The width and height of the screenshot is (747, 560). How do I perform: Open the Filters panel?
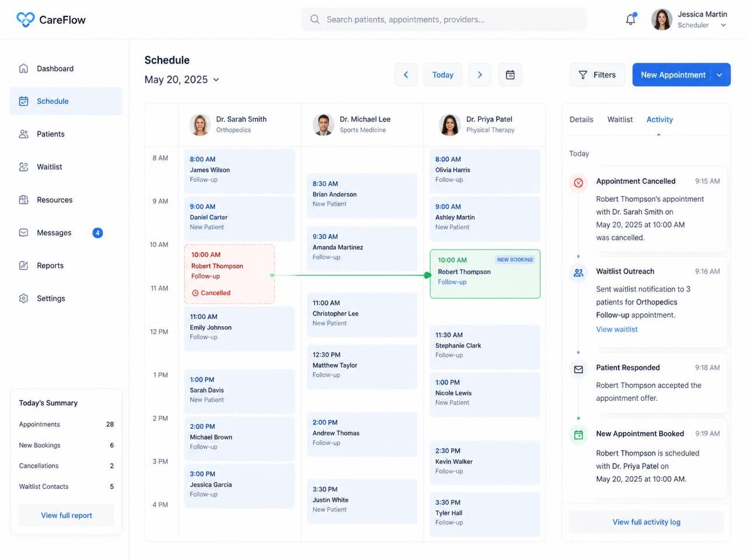coord(597,75)
